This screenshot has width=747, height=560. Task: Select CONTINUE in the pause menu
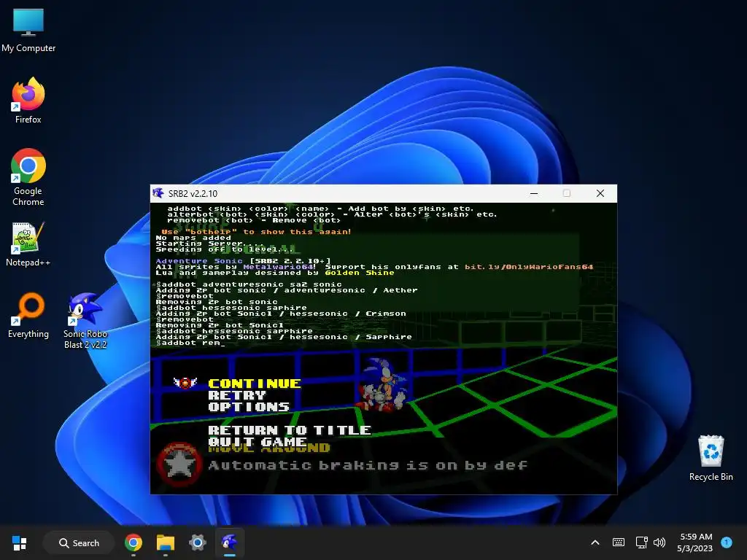point(255,384)
